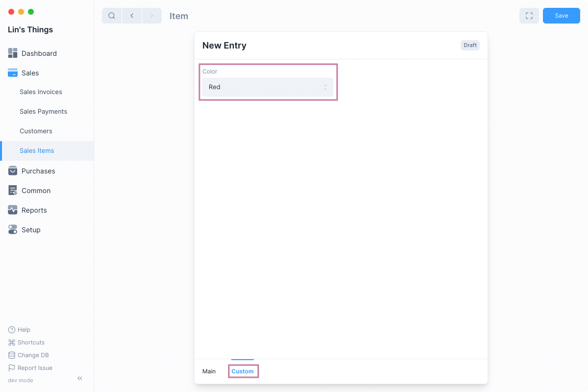The height and width of the screenshot is (392, 588).
Task: Open Sales Payments in sidebar
Action: pos(43,112)
